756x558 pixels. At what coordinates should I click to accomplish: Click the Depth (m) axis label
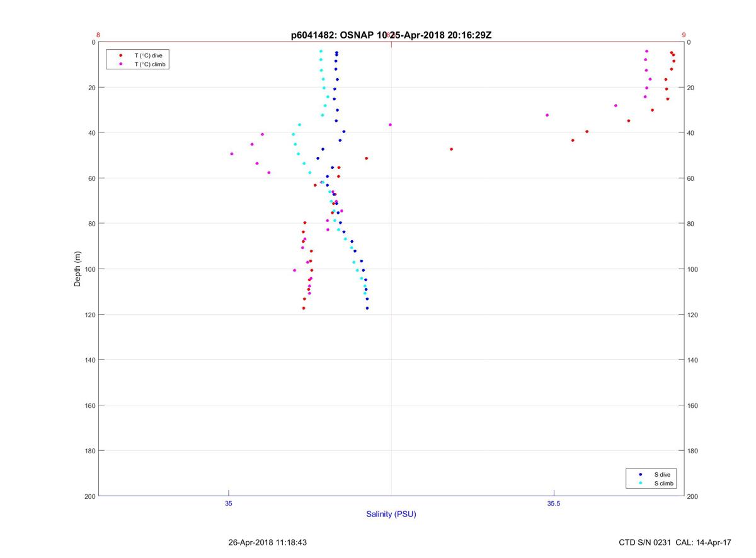(x=78, y=269)
